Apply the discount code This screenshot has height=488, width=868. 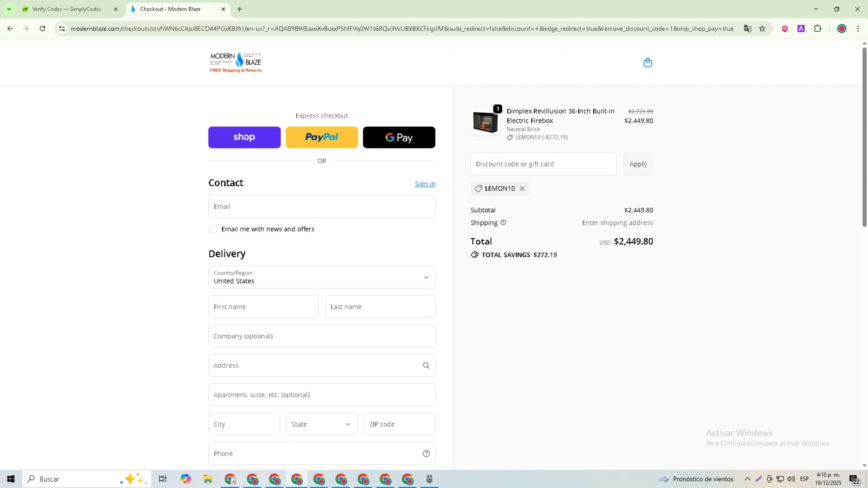(638, 164)
